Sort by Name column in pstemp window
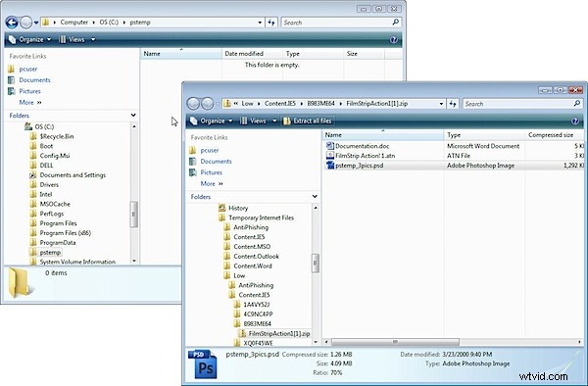 click(181, 54)
